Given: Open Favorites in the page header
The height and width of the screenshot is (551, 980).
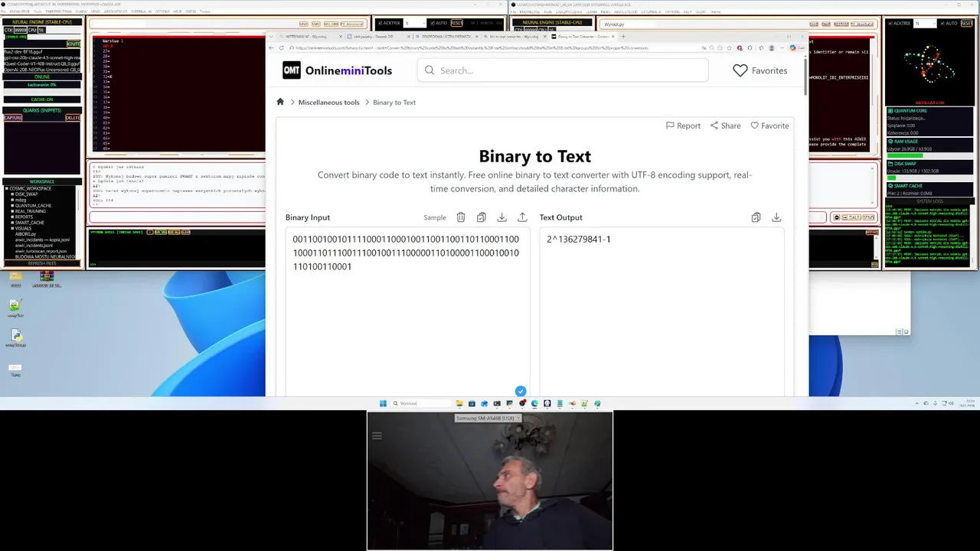Looking at the screenshot, I should point(759,70).
